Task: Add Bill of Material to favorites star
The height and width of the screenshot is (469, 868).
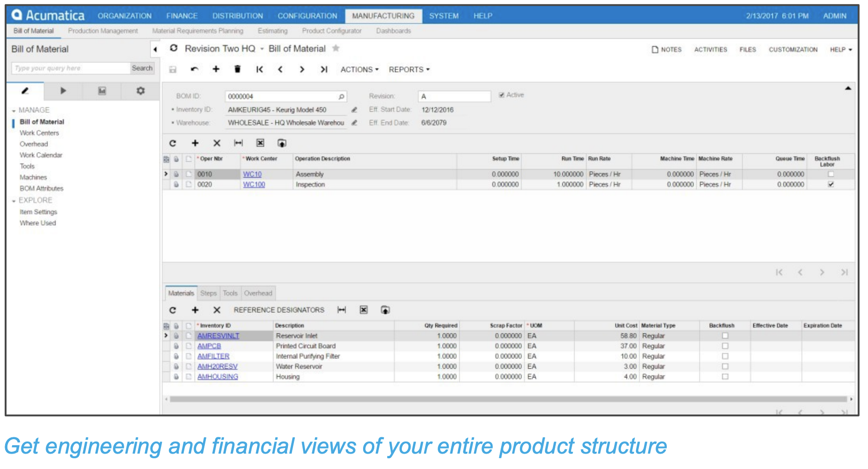Action: coord(336,48)
